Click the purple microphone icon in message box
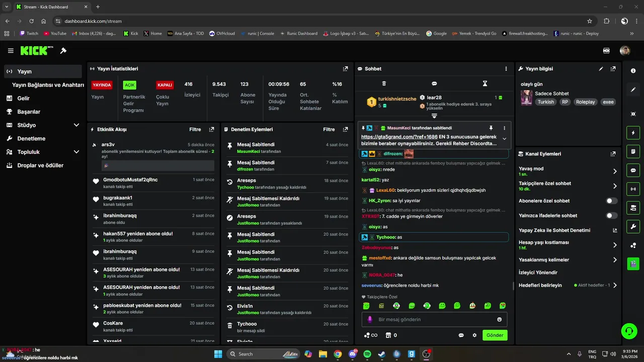 coord(370,319)
